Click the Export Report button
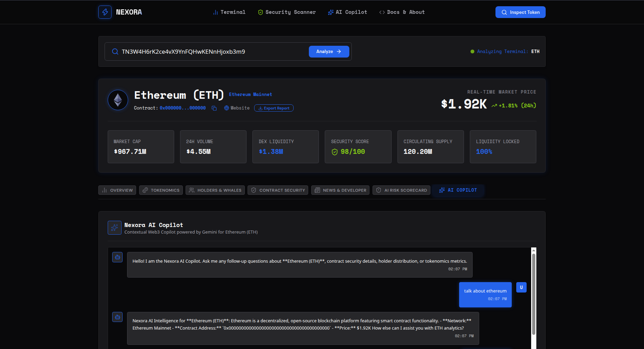The height and width of the screenshot is (349, 644). tap(274, 108)
